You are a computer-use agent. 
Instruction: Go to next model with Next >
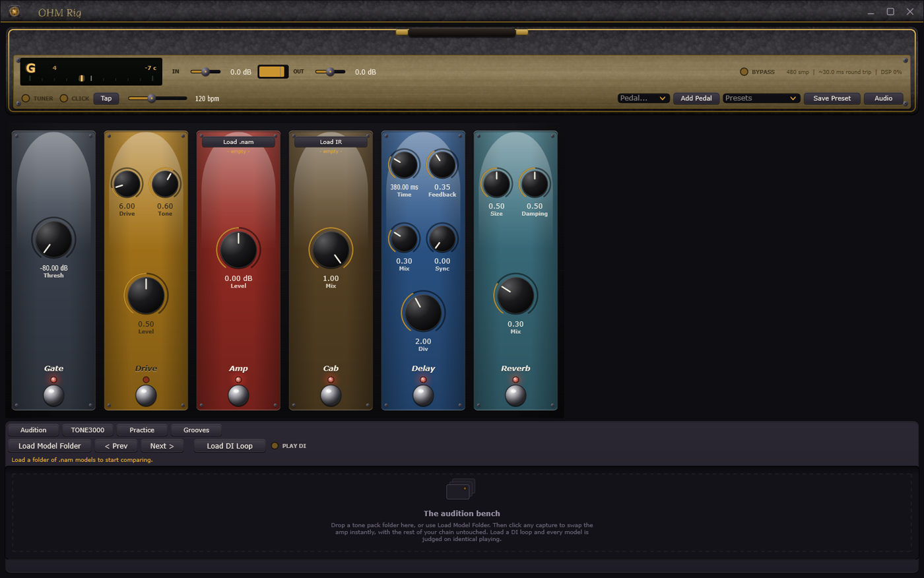click(x=162, y=446)
